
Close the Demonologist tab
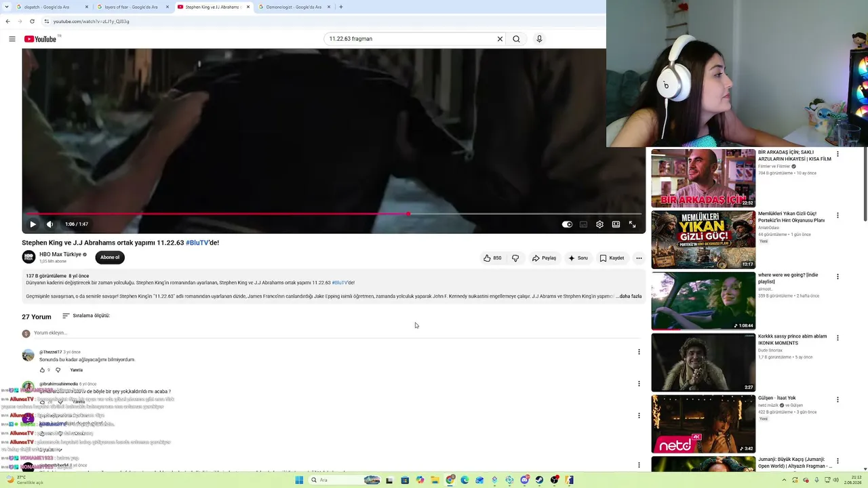(x=329, y=7)
